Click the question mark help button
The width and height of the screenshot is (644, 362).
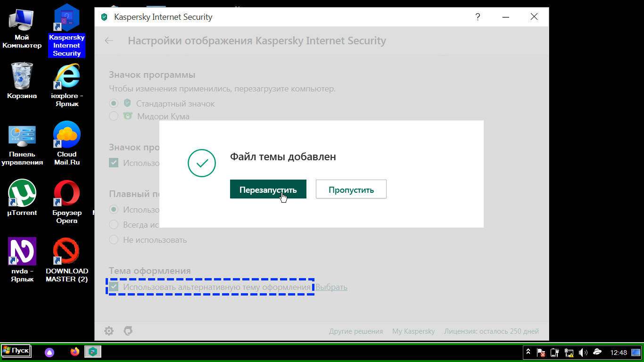[x=478, y=17]
